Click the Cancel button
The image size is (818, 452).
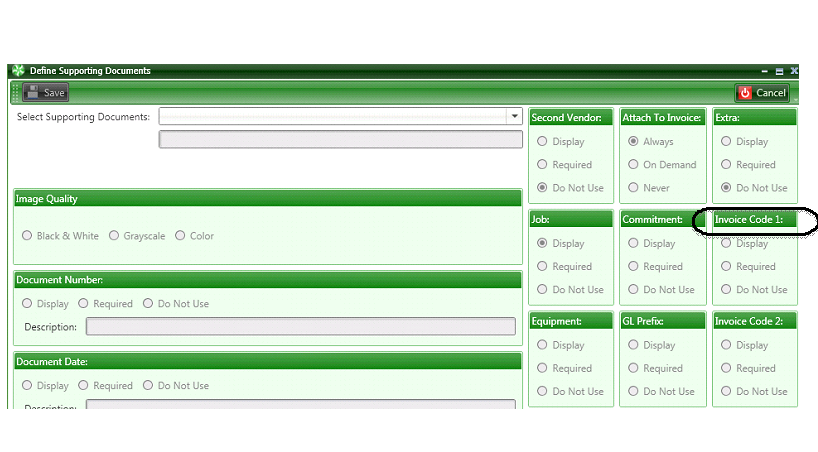tap(762, 93)
